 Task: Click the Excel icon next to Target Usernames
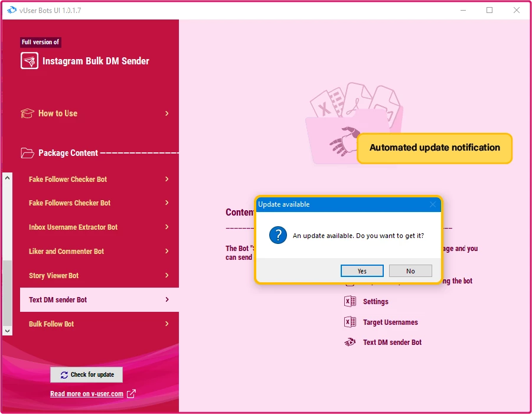tap(350, 322)
